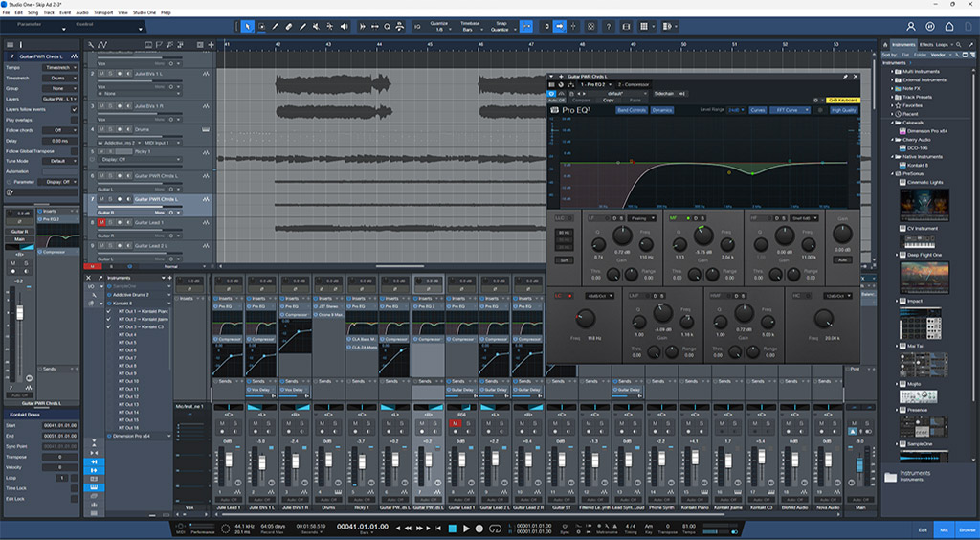This screenshot has height=540, width=980.
Task: Switch to the Effects browser tab
Action: coord(926,44)
